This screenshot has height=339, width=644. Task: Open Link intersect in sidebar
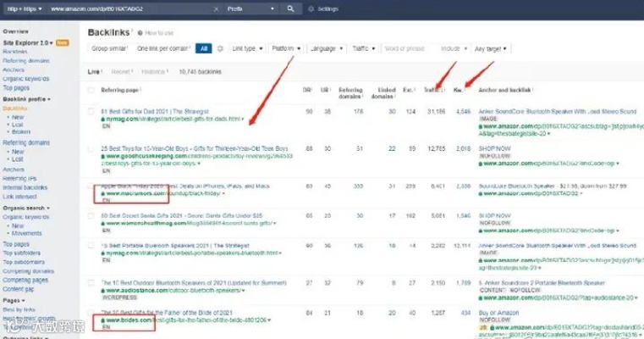19,197
